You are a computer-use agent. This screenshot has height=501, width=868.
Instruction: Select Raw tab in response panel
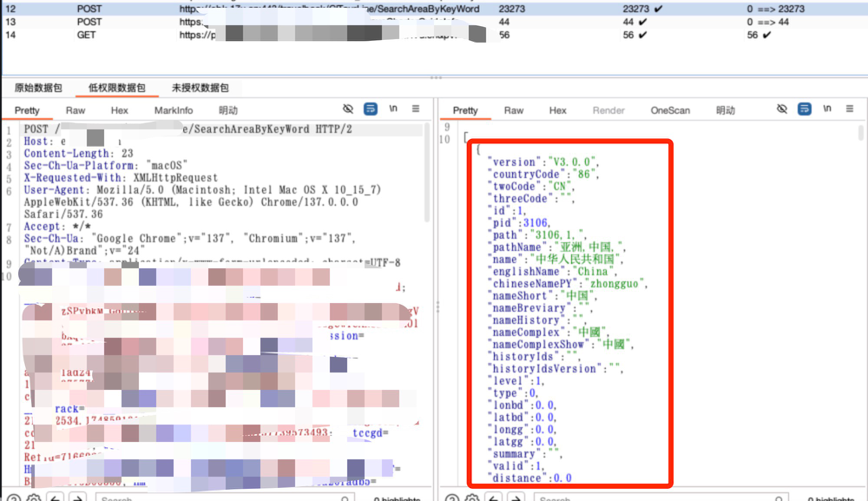[x=514, y=110]
